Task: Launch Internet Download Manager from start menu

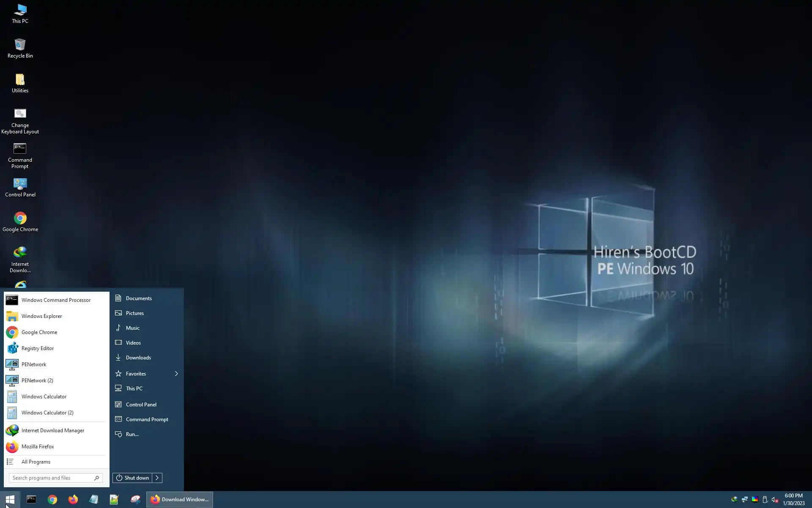Action: click(52, 431)
